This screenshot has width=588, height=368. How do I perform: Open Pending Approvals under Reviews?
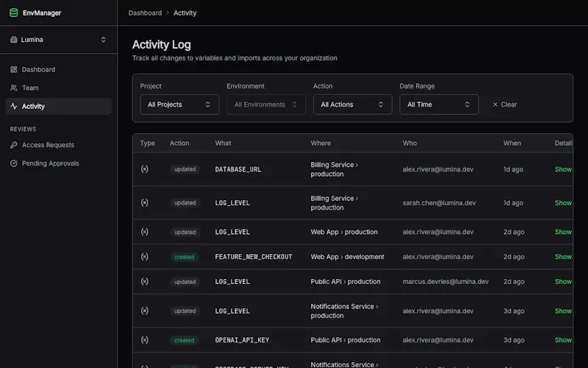pyautogui.click(x=59, y=163)
